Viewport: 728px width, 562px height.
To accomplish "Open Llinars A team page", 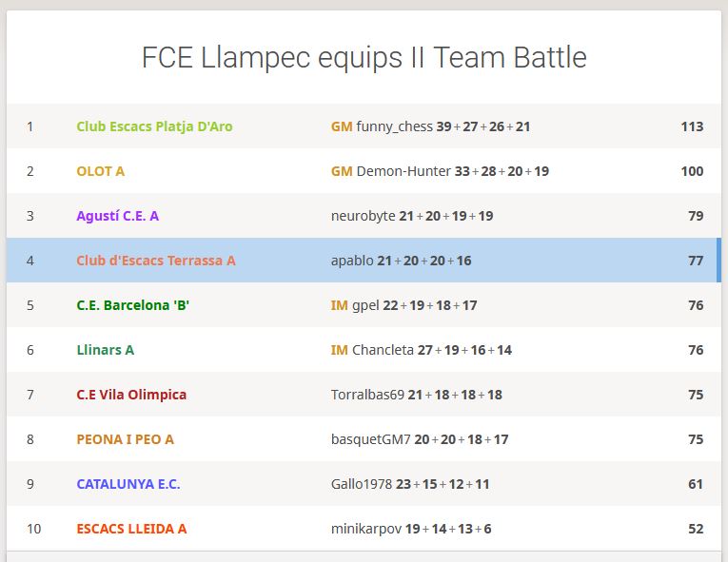I will point(105,350).
